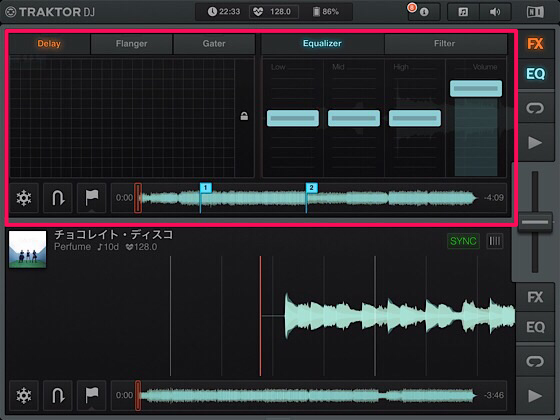Select the Delay effect tab
Image resolution: width=560 pixels, height=420 pixels.
(49, 44)
